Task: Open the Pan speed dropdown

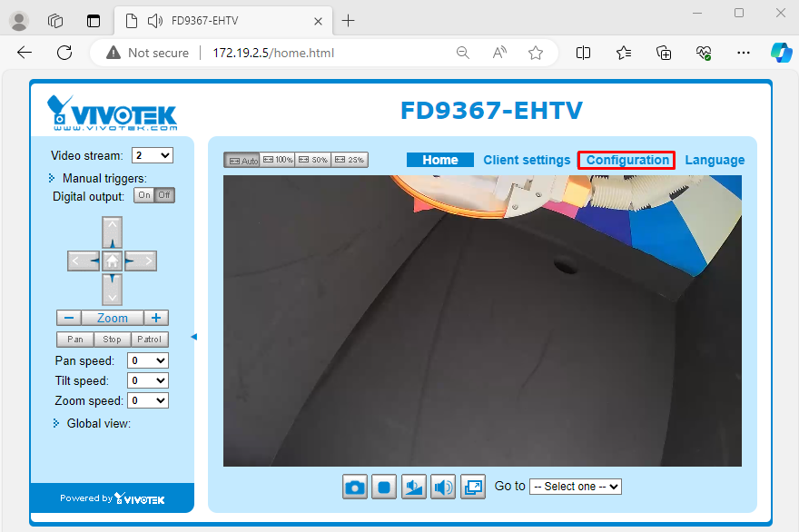Action: 147,360
